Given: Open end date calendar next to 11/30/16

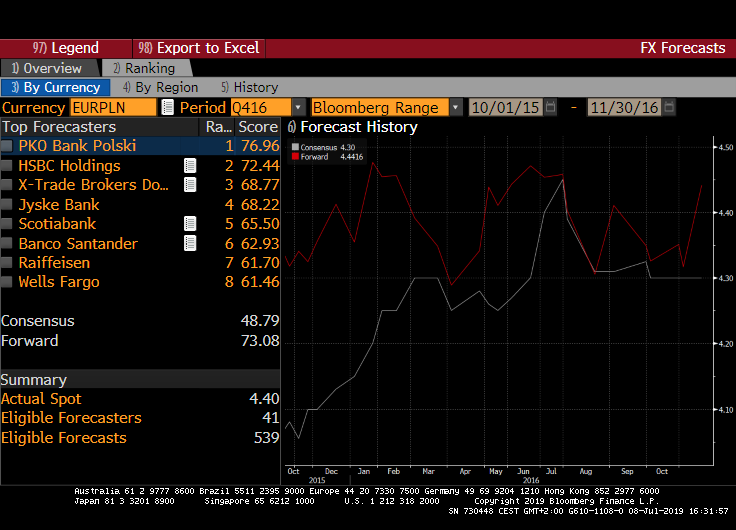Looking at the screenshot, I should tap(667, 107).
